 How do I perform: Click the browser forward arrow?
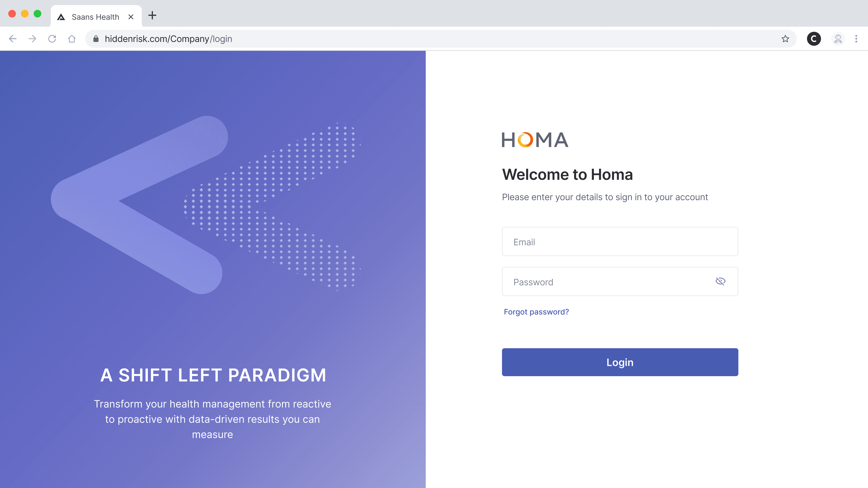pyautogui.click(x=32, y=39)
